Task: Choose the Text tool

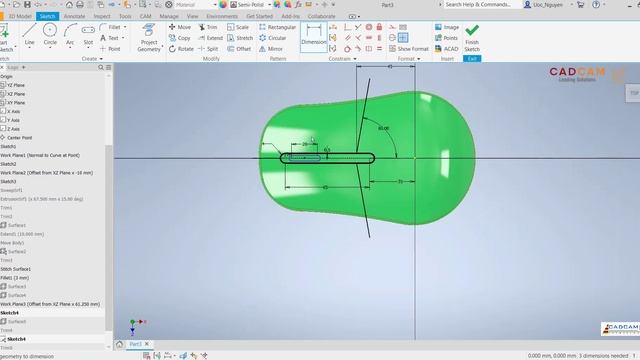Action: tap(109, 38)
